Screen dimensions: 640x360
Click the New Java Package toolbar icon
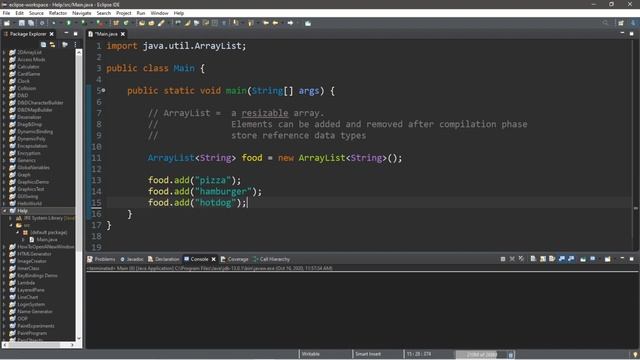click(x=116, y=23)
